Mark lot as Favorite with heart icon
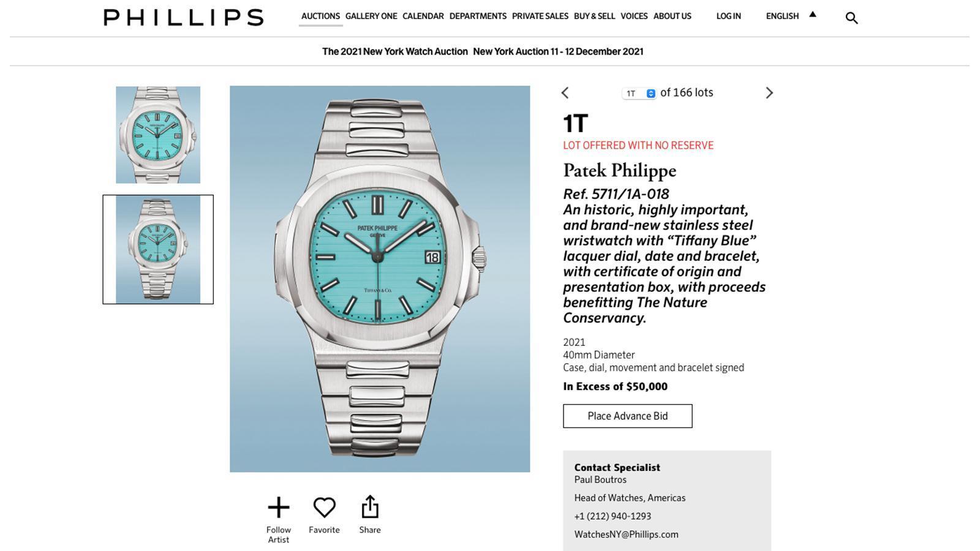 click(x=324, y=508)
